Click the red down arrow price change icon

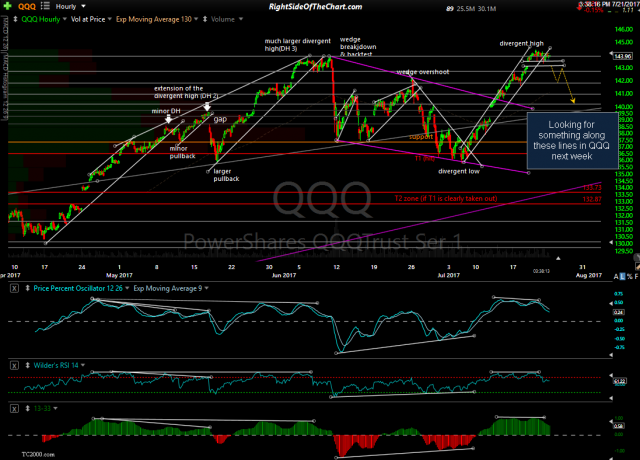(x=580, y=5)
